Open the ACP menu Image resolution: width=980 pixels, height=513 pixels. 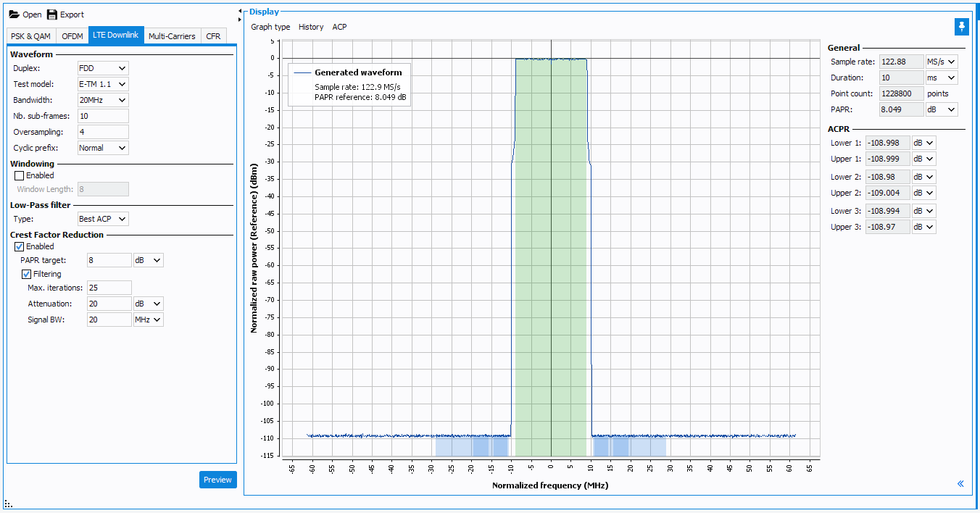pyautogui.click(x=339, y=27)
